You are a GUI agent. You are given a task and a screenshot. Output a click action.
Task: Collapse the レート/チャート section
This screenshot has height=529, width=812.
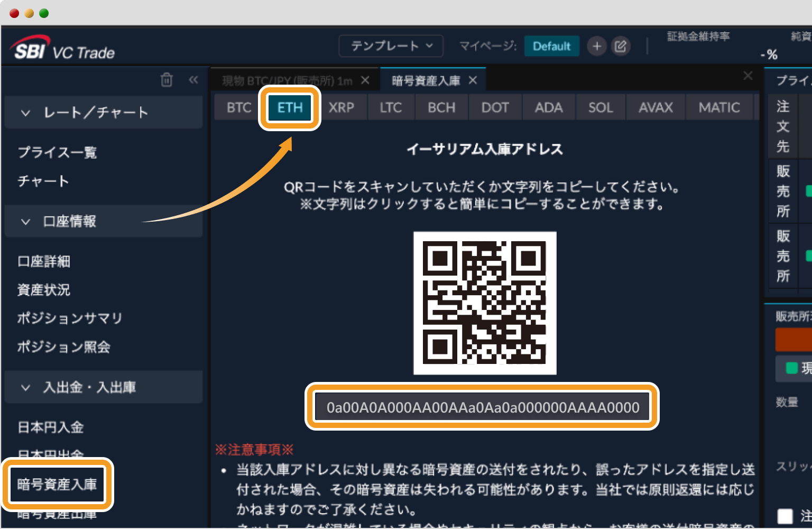coord(104,112)
